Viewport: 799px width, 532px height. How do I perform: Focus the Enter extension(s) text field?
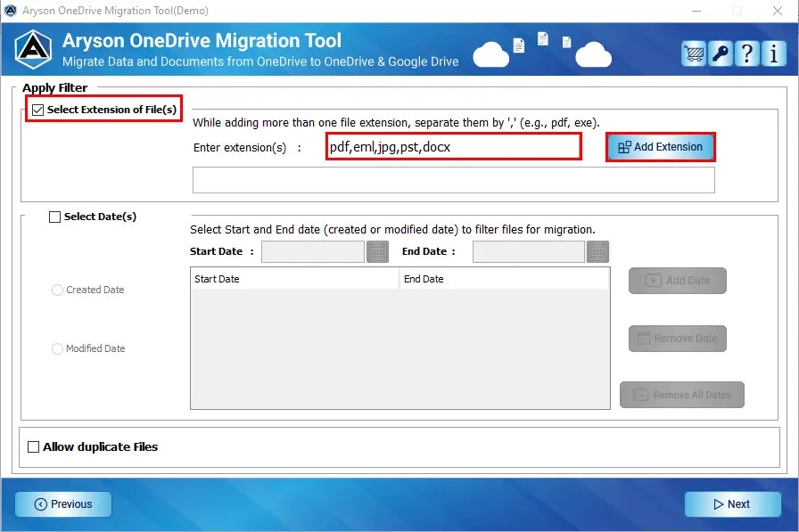click(x=454, y=147)
